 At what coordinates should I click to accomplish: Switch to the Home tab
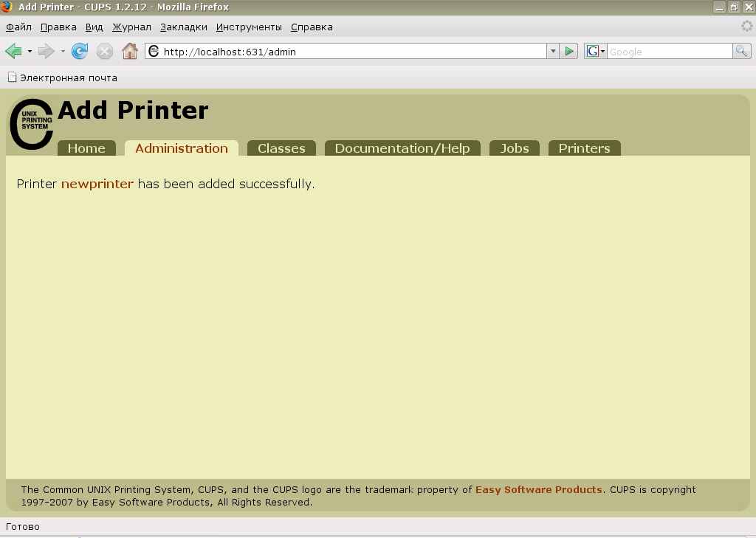click(x=86, y=148)
